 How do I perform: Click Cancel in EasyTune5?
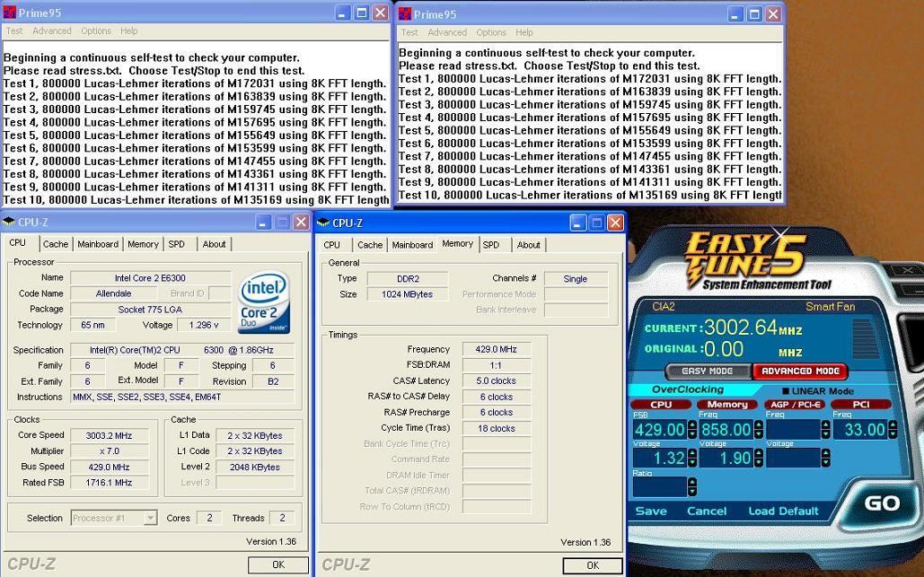tap(707, 511)
